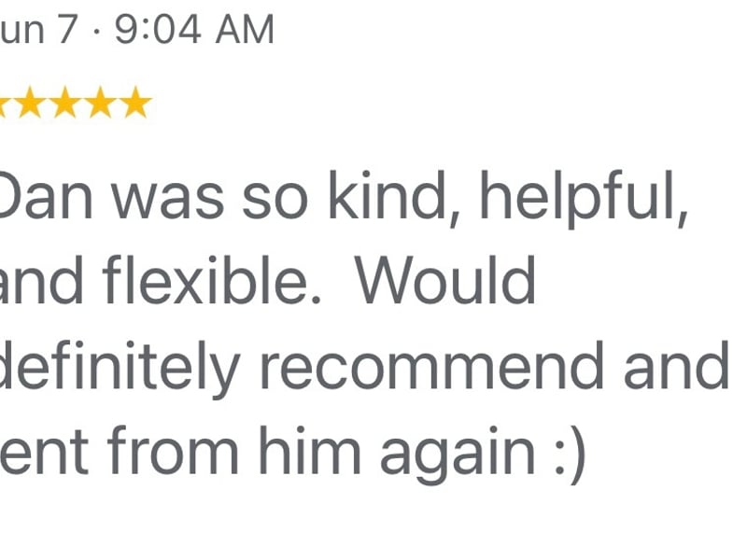The image size is (747, 560).
Task: Click the 9:04 AM timestamp
Action: coord(194,30)
